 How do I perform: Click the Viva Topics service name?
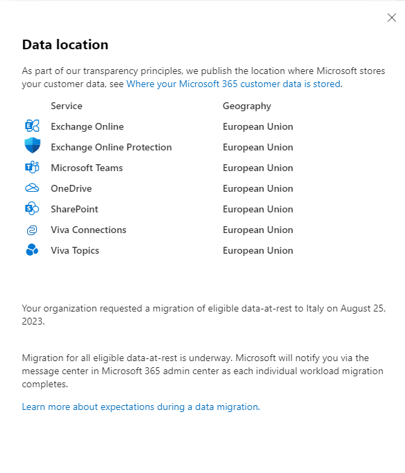(x=75, y=251)
